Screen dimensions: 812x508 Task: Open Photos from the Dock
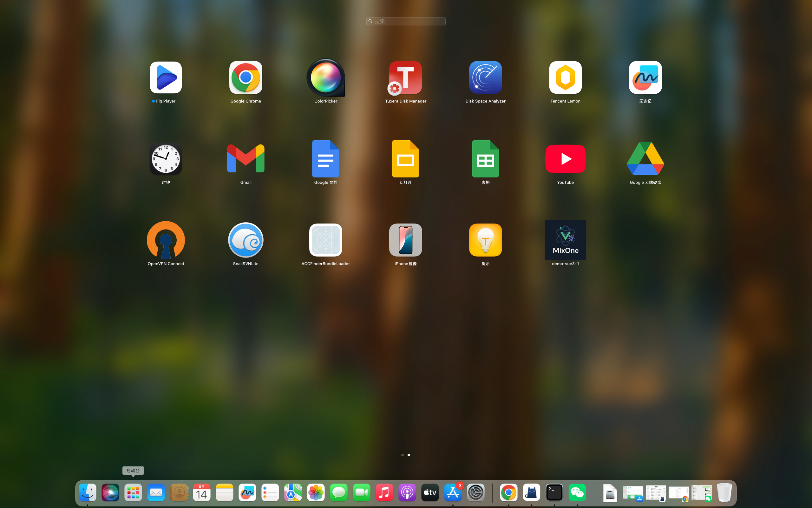point(316,492)
